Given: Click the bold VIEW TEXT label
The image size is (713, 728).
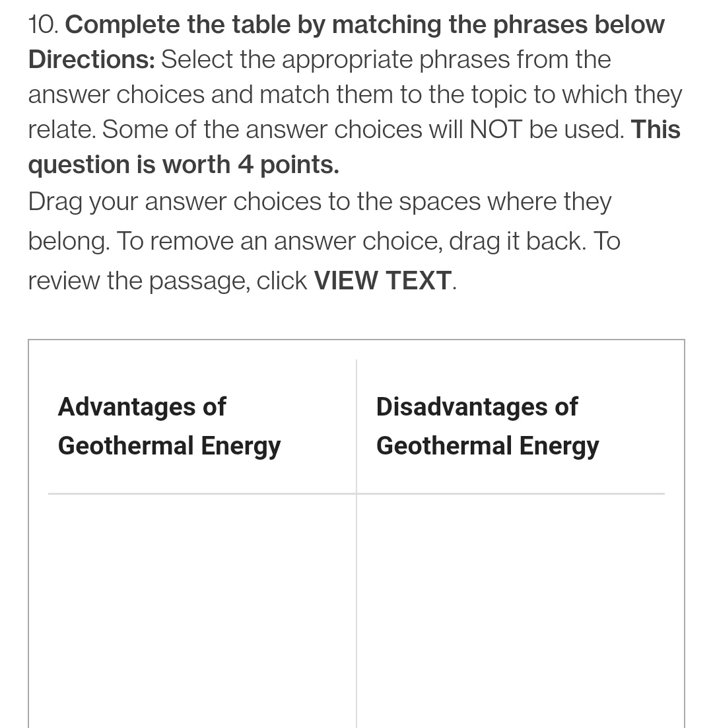Looking at the screenshot, I should tap(382, 281).
